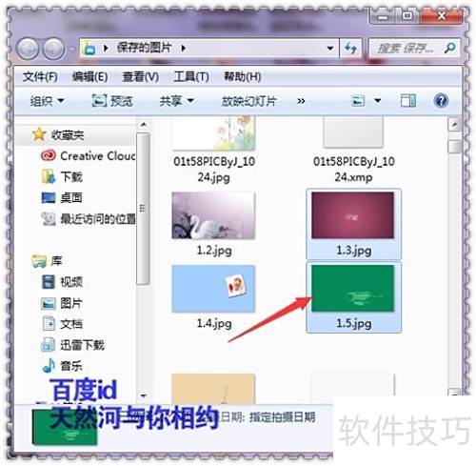
Task: Open Help with the blue question icon
Action: [441, 101]
